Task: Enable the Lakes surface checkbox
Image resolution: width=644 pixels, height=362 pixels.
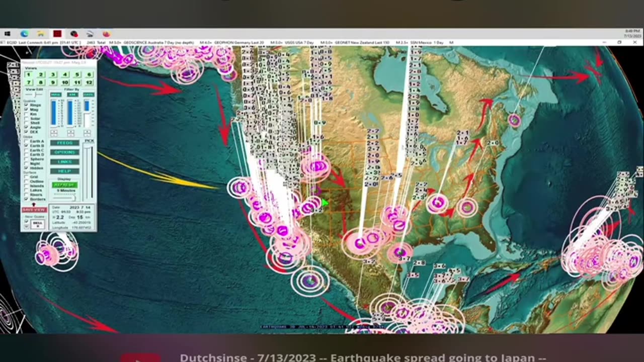Action: 26,190
